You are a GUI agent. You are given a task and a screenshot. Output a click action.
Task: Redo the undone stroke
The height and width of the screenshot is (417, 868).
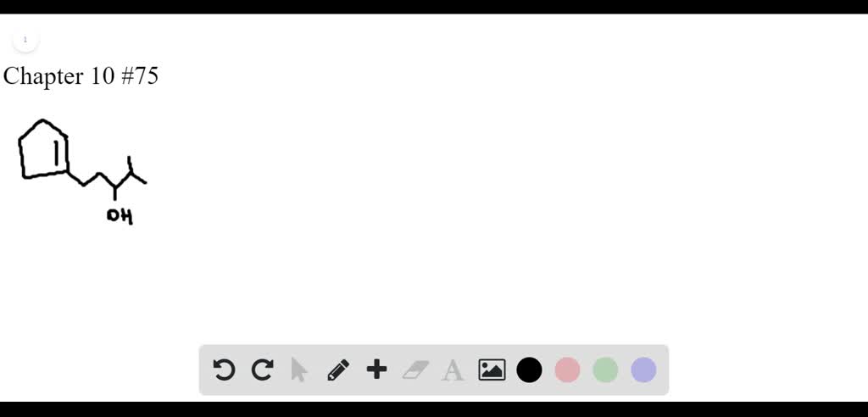pos(262,370)
